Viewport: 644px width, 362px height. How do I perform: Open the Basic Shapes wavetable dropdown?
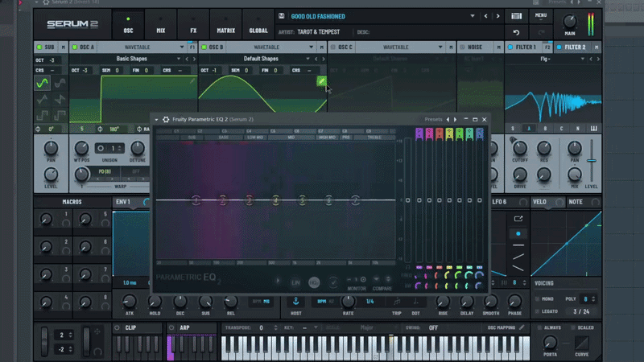pos(133,59)
